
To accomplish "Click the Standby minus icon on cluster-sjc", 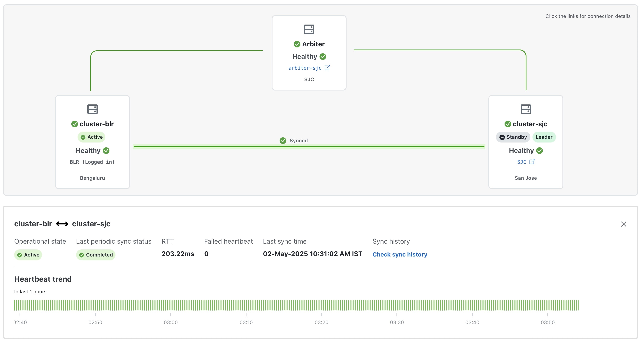I will pyautogui.click(x=502, y=137).
